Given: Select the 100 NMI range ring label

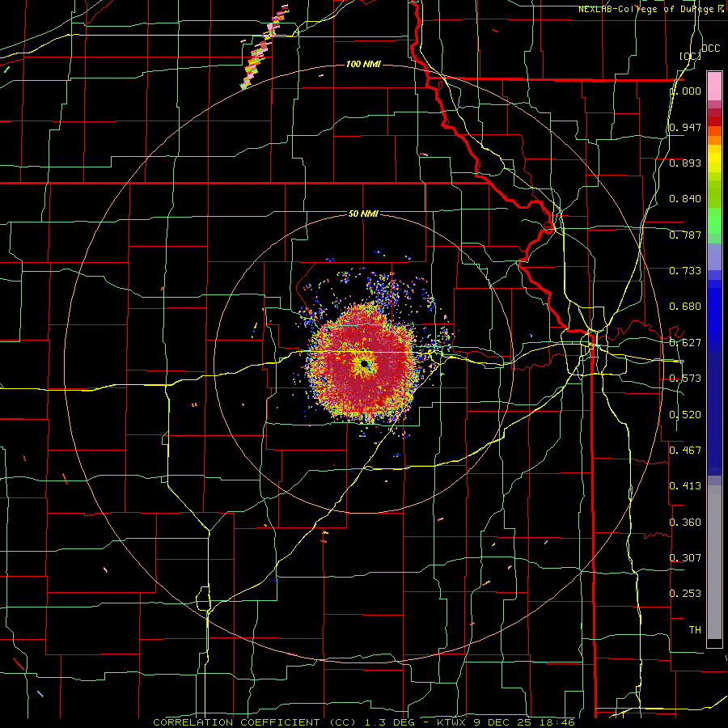Looking at the screenshot, I should 363,64.
